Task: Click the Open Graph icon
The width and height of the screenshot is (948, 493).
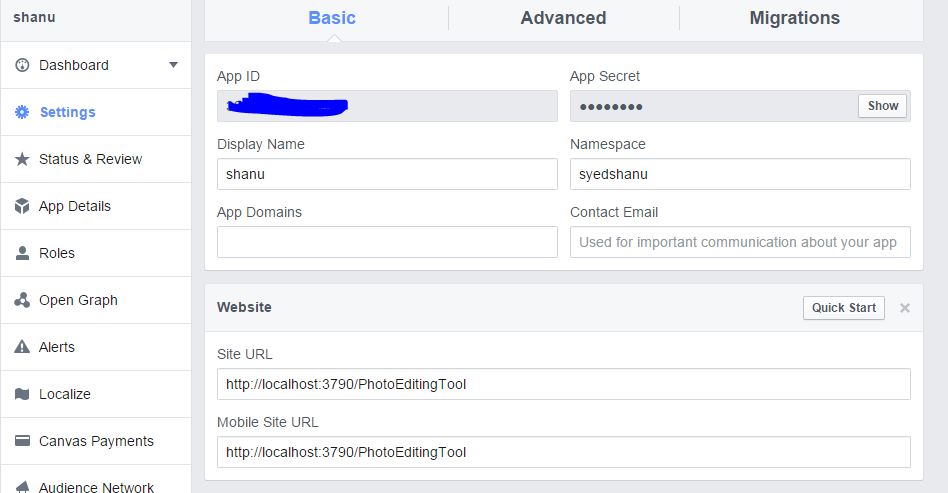Action: pos(22,300)
